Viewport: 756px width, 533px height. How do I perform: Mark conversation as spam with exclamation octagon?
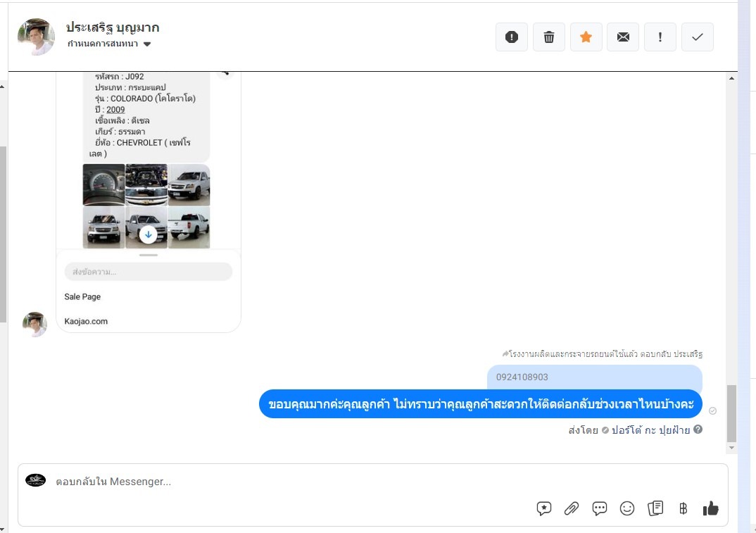(512, 37)
